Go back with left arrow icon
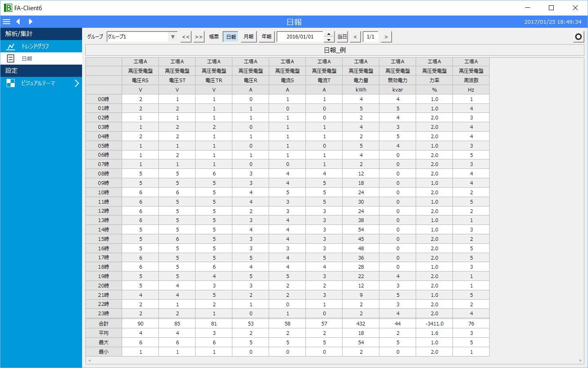 pyautogui.click(x=18, y=22)
